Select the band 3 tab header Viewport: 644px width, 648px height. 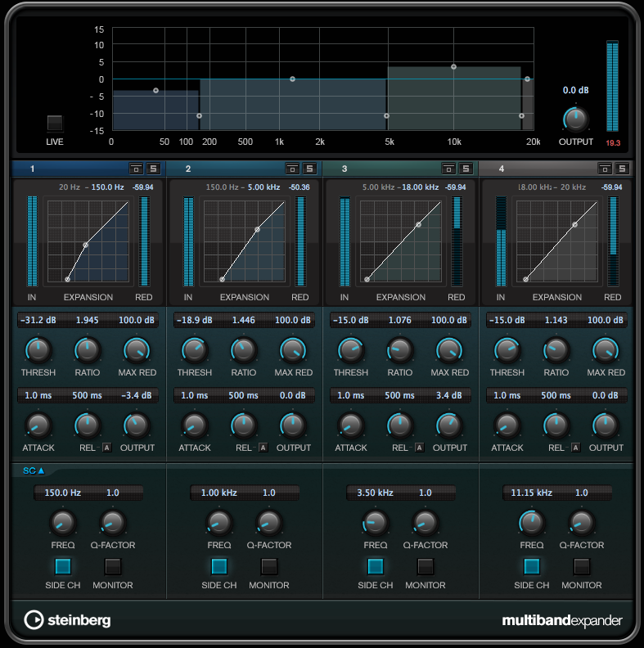pos(400,169)
